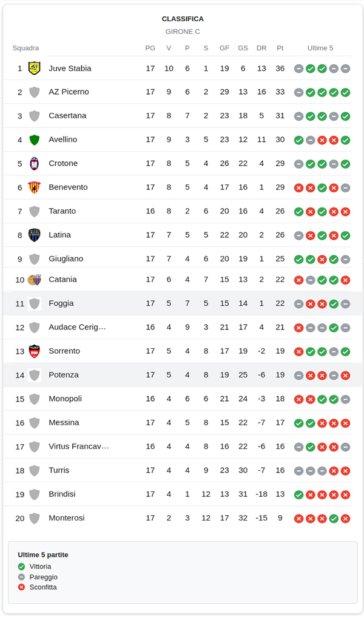Click the Latina team crest
The image size is (364, 617).
tap(35, 235)
